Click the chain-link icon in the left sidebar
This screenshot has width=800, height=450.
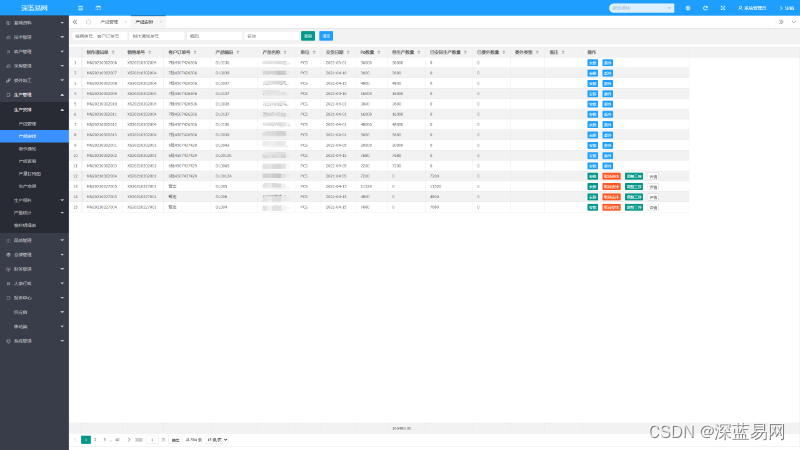tap(8, 81)
